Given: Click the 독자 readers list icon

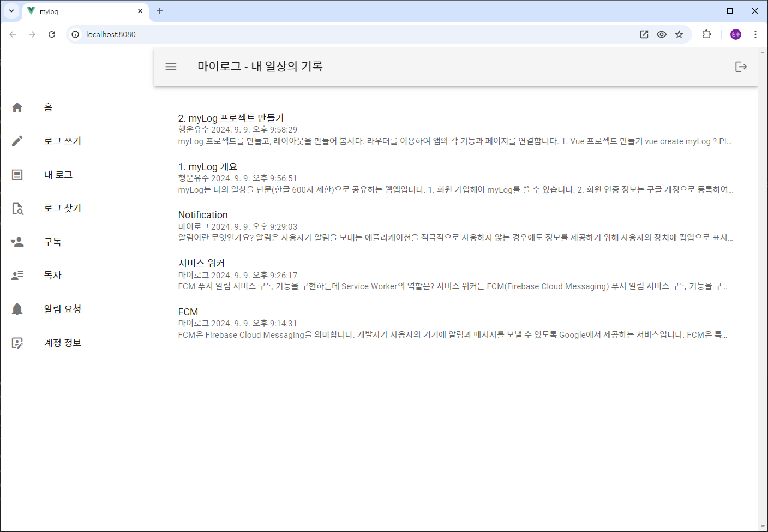Looking at the screenshot, I should click(17, 275).
